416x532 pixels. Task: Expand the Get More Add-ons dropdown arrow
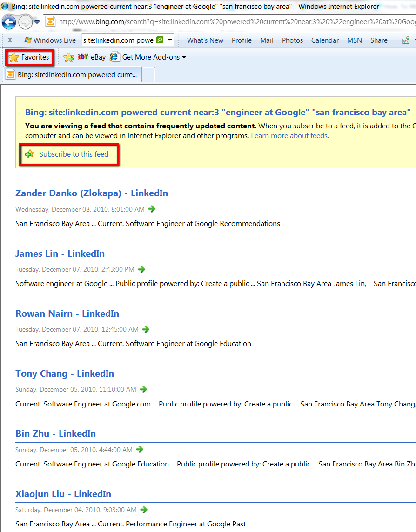coord(184,57)
